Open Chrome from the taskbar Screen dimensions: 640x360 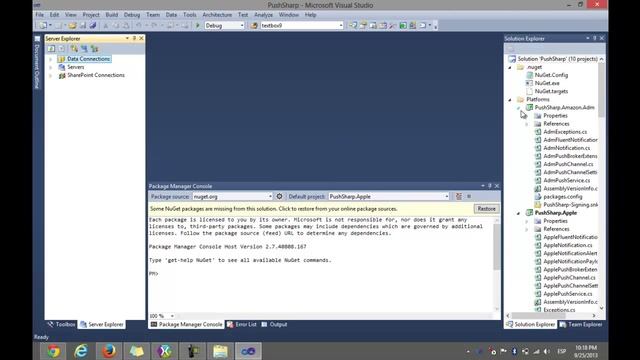(x=53, y=351)
